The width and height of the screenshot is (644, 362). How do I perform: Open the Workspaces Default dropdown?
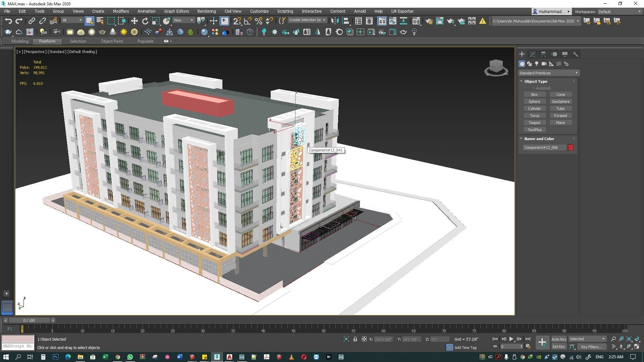pyautogui.click(x=619, y=12)
